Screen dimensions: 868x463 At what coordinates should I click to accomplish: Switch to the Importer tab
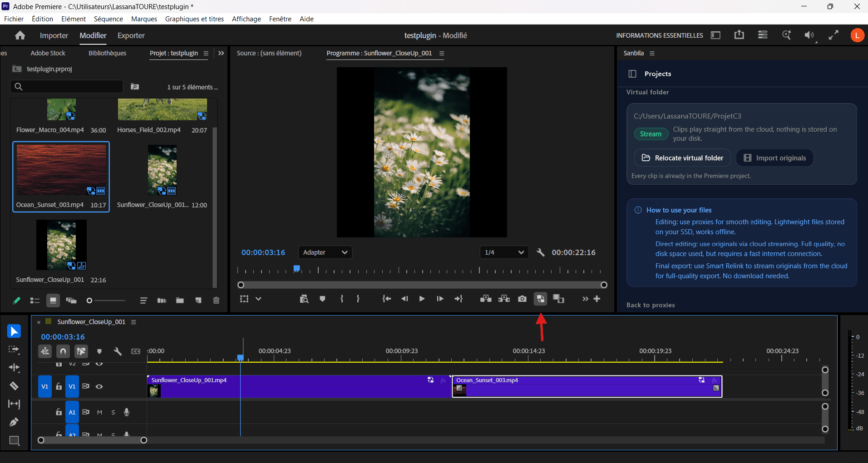pyautogui.click(x=54, y=35)
